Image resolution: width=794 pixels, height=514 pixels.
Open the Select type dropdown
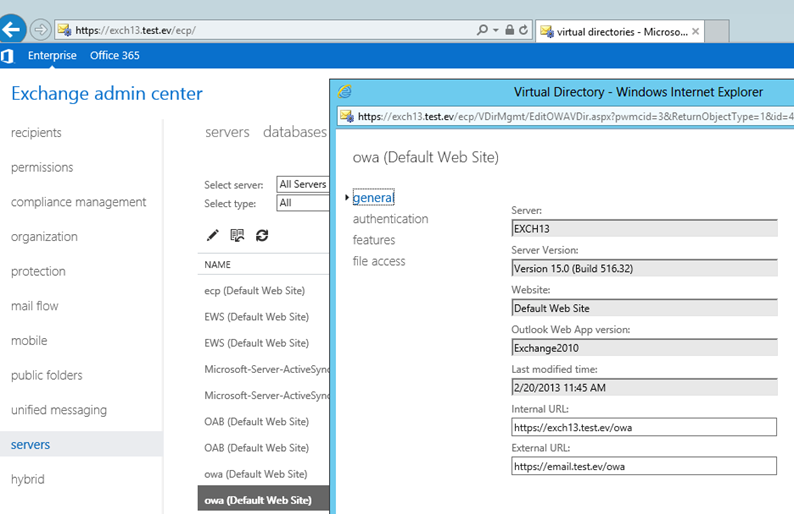[x=303, y=203]
